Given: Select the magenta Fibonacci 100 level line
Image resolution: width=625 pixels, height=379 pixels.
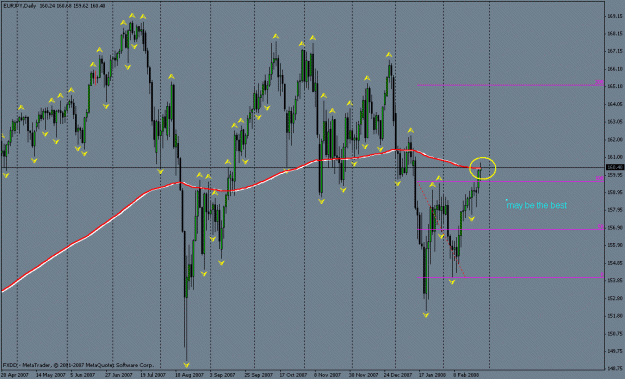Looking at the screenshot, I should coord(510,182).
